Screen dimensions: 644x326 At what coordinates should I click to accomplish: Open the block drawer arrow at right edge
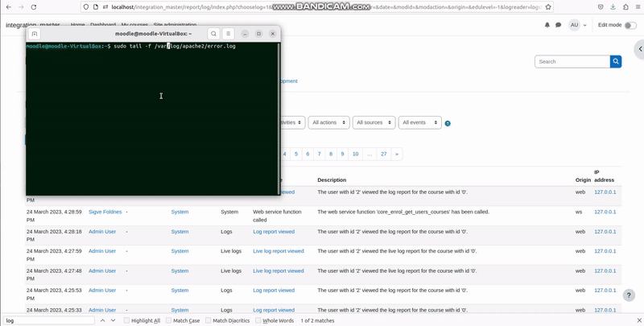pyautogui.click(x=640, y=49)
